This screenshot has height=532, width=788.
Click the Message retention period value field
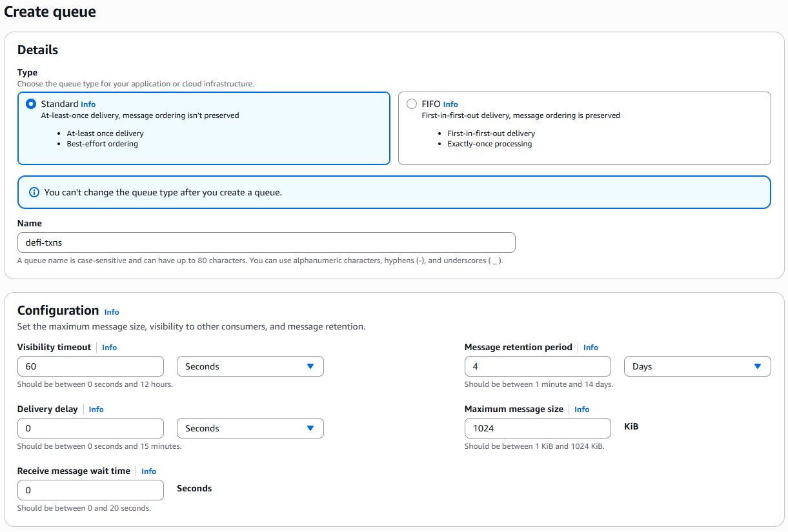coord(537,366)
